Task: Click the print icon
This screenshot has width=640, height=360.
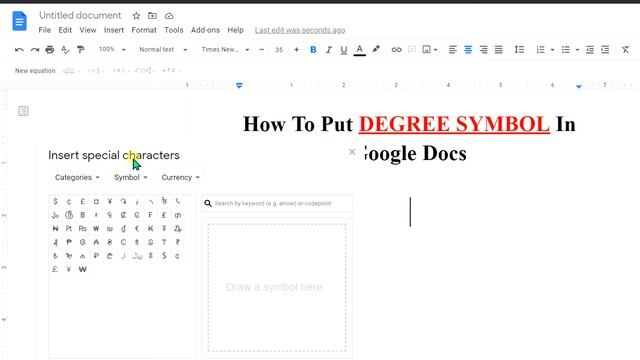Action: 50,50
